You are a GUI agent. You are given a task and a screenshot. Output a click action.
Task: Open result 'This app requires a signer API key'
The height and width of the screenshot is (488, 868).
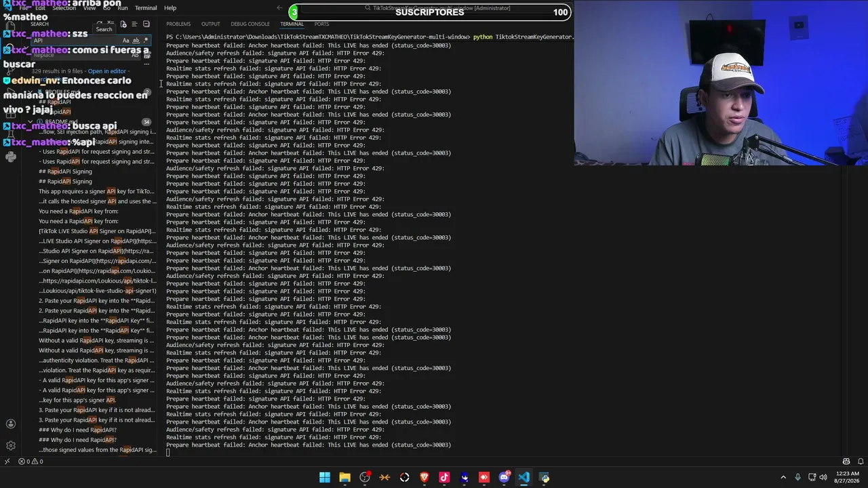(96, 191)
